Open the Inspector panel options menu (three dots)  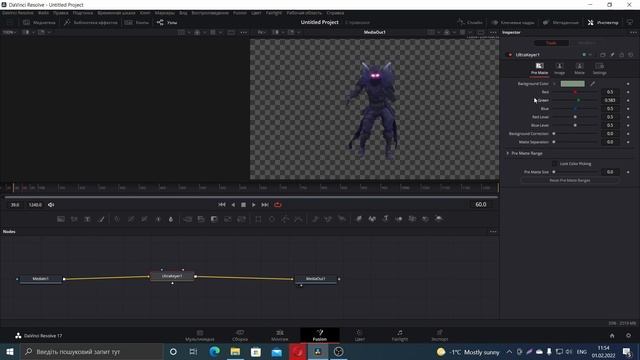(x=633, y=32)
